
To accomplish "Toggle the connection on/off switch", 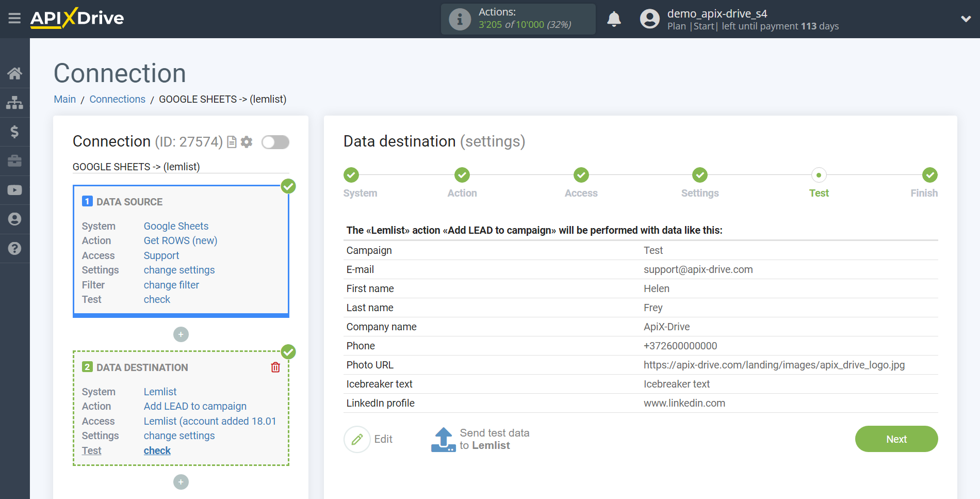I will pyautogui.click(x=275, y=142).
